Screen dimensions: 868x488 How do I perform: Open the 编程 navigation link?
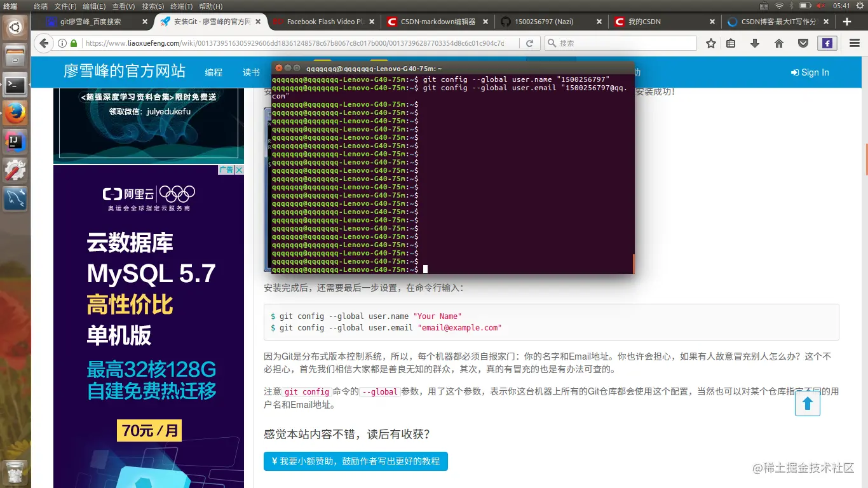coord(214,72)
